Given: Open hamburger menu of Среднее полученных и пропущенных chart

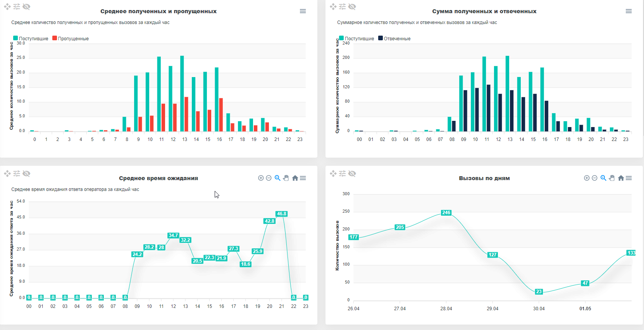Looking at the screenshot, I should point(303,11).
